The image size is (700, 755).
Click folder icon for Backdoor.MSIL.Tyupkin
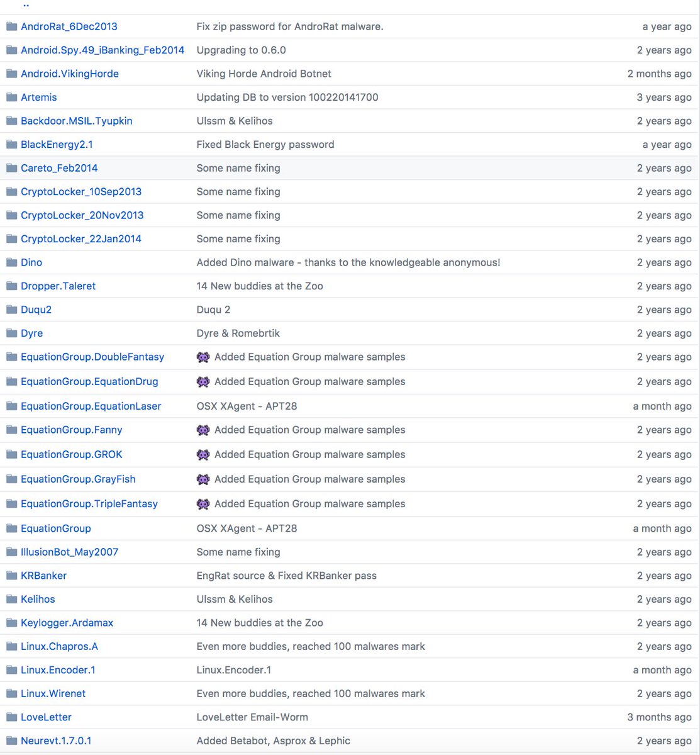pyautogui.click(x=11, y=121)
